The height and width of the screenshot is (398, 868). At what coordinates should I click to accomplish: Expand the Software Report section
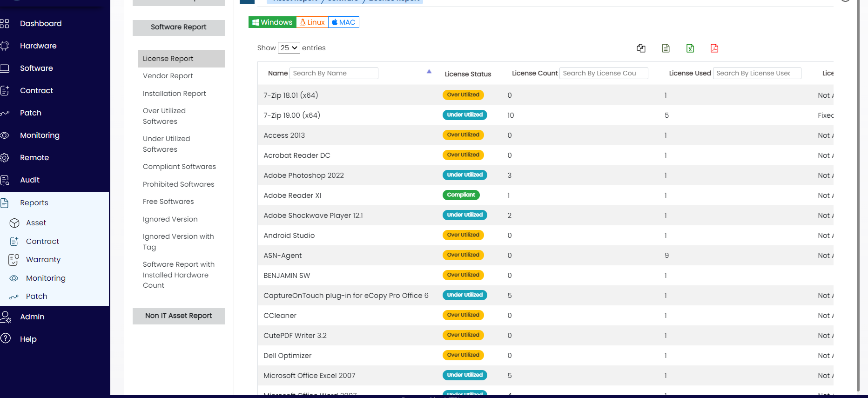click(179, 27)
